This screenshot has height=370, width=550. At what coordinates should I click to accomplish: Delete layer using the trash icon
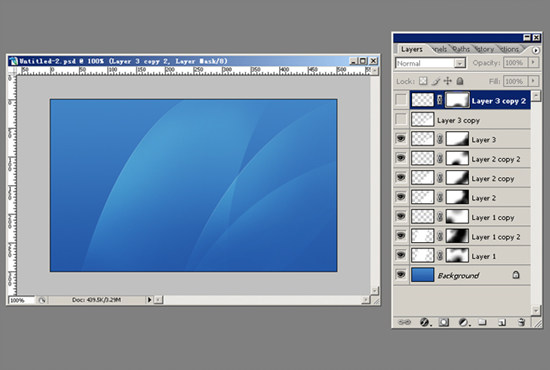pos(522,322)
